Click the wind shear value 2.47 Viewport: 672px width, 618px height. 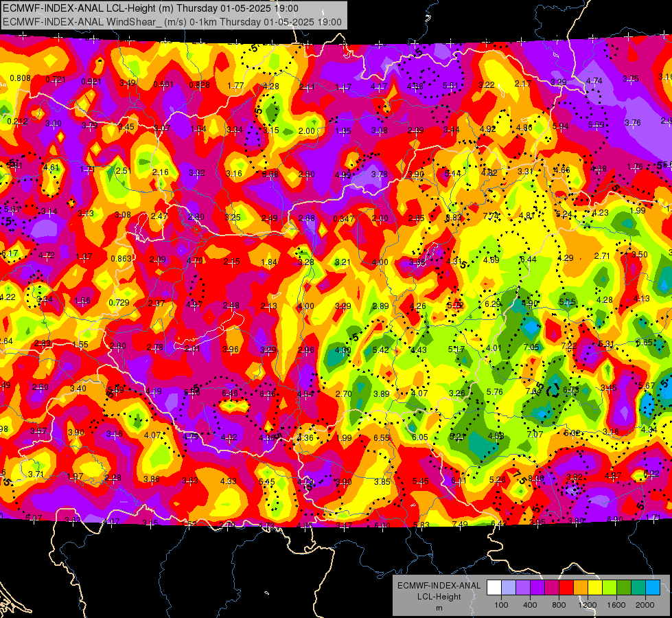pos(159,216)
